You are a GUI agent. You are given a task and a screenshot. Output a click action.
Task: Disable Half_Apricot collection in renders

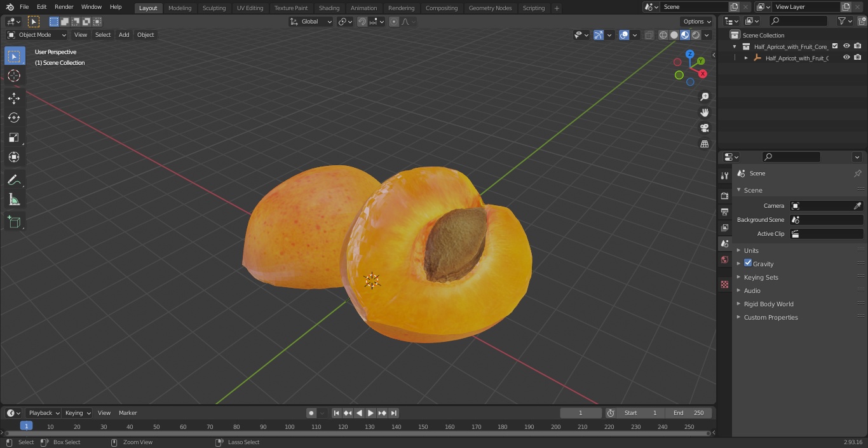pyautogui.click(x=858, y=46)
